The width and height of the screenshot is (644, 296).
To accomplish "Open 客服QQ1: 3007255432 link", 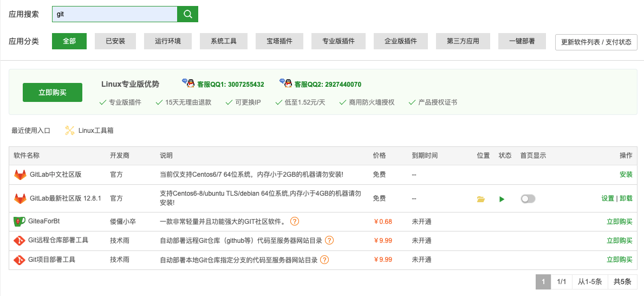I will click(x=231, y=84).
